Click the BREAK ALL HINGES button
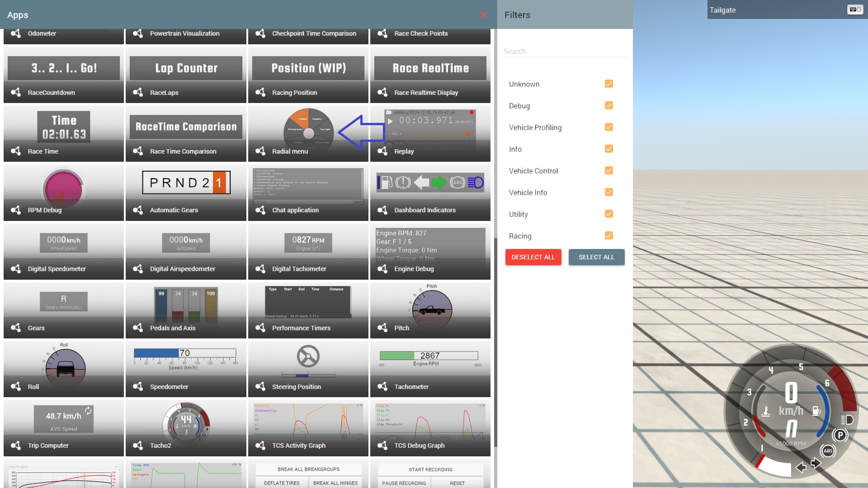The width and height of the screenshot is (868, 488). pyautogui.click(x=335, y=483)
